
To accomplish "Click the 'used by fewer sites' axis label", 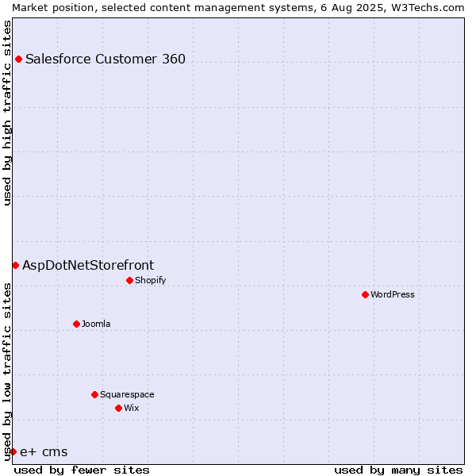I will 82,470.
